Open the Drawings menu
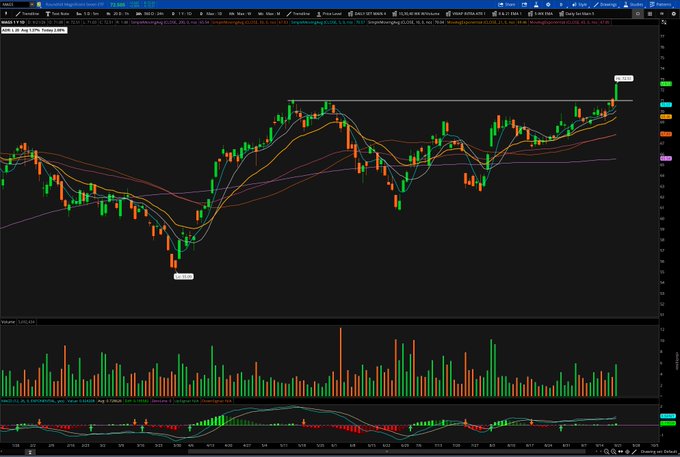680x457 pixels. 605,4
